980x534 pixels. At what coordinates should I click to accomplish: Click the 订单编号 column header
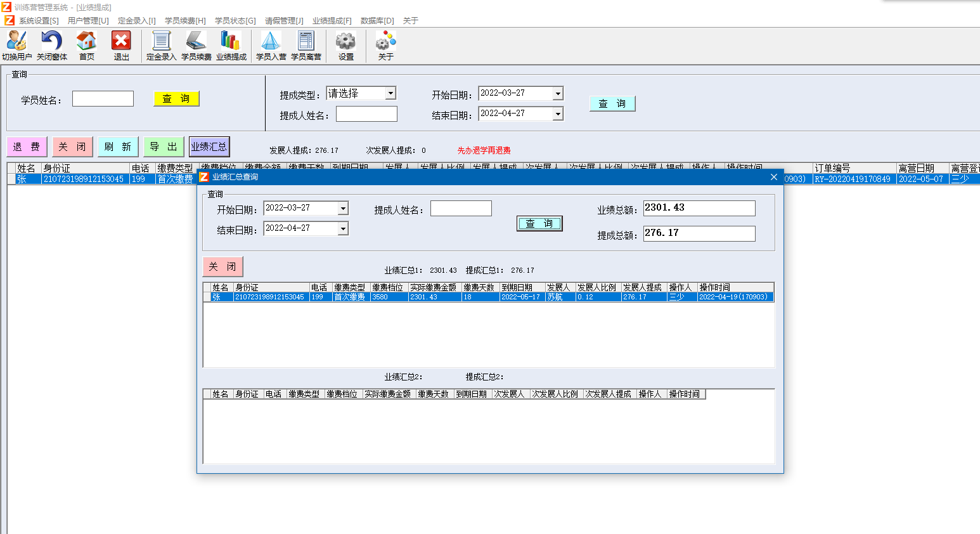(854, 168)
